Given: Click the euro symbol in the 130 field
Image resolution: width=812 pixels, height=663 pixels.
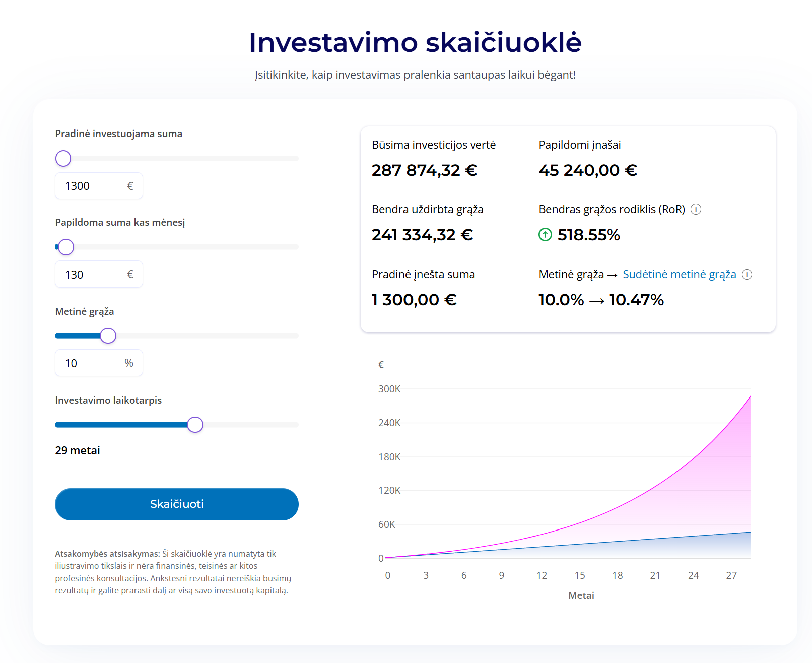Looking at the screenshot, I should pos(130,274).
